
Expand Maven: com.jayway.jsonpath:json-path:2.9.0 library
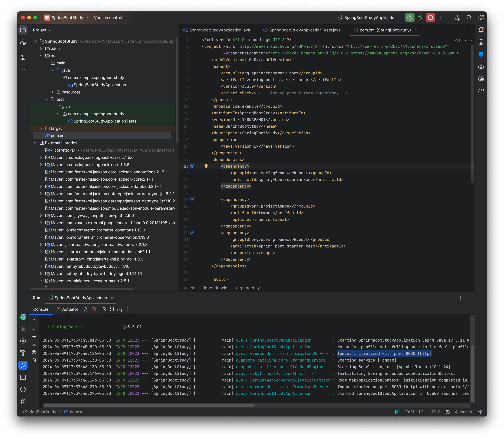coord(41,215)
